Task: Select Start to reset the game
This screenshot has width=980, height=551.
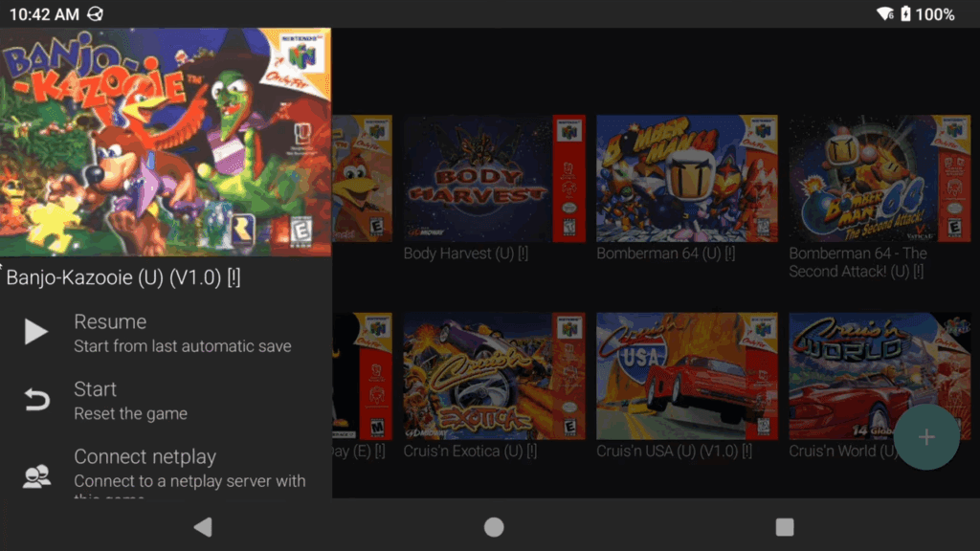Action: pos(166,400)
